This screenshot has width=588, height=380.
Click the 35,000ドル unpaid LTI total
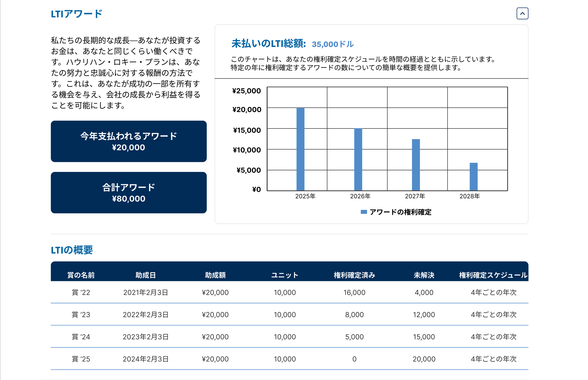click(x=333, y=44)
